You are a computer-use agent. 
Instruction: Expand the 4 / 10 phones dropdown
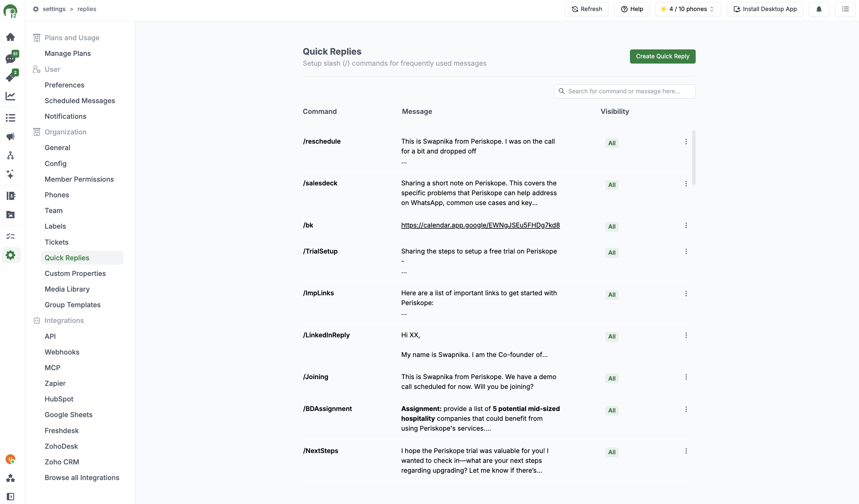click(x=688, y=9)
